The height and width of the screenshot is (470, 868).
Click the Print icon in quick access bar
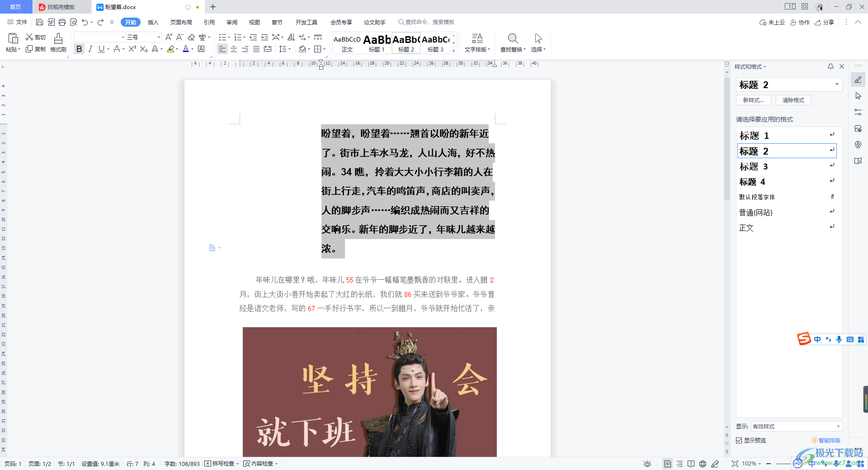tap(62, 22)
